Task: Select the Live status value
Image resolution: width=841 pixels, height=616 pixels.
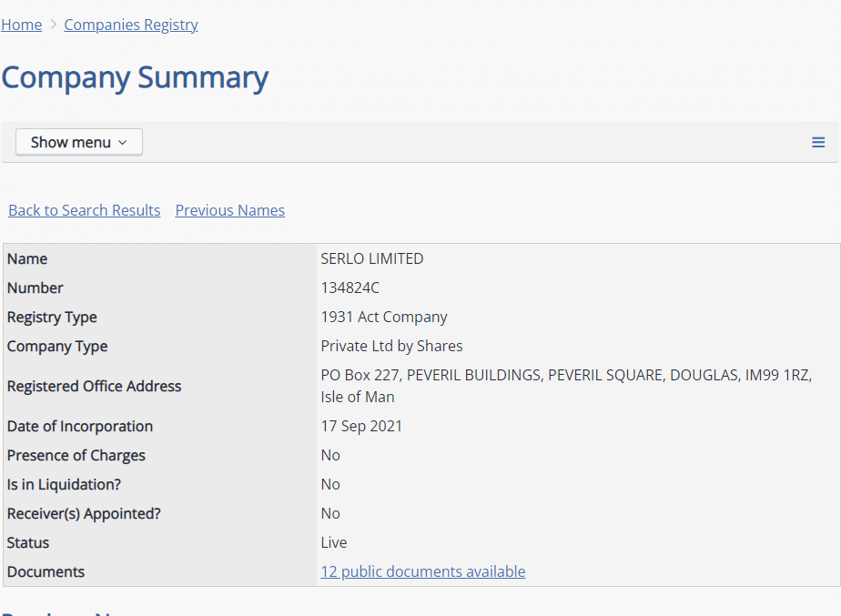Action: (334, 542)
